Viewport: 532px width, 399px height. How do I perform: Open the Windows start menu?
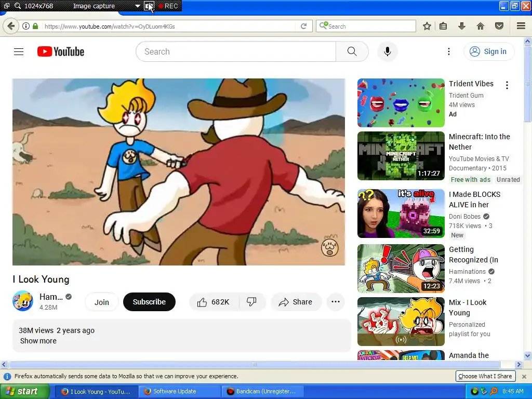point(24,392)
